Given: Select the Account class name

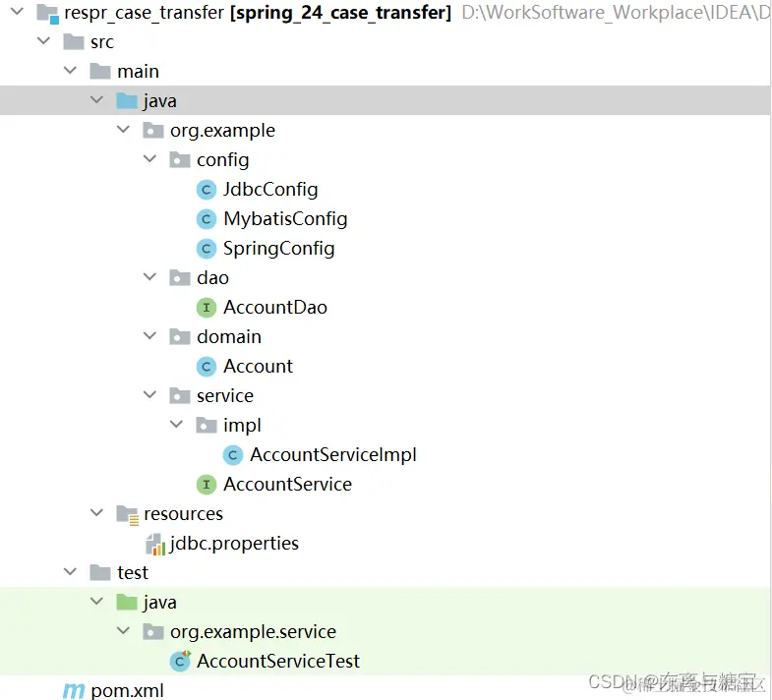Looking at the screenshot, I should (x=258, y=367).
